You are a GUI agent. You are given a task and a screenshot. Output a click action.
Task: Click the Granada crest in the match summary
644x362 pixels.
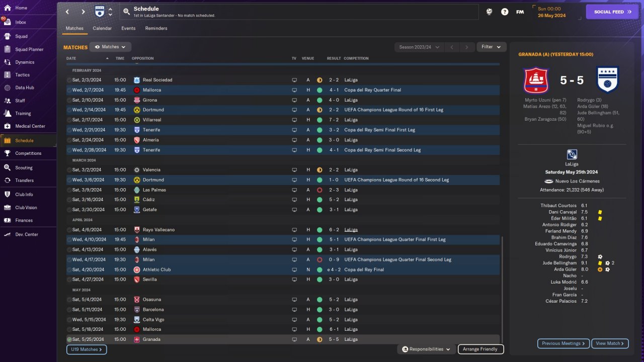[x=536, y=80]
